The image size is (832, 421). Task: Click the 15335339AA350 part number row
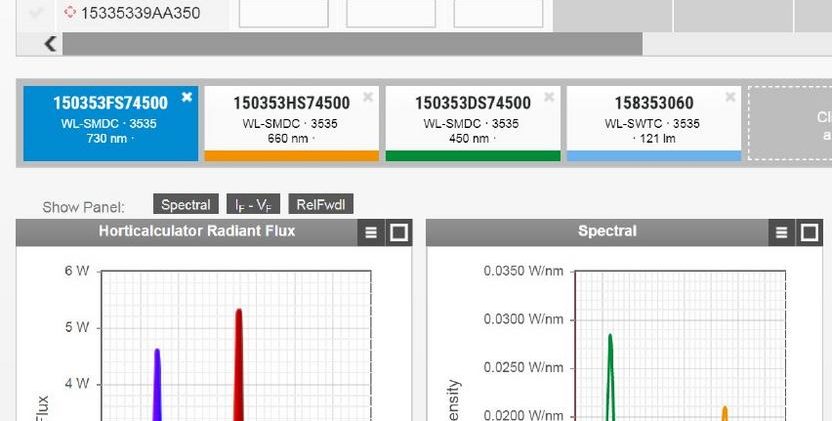(x=140, y=13)
